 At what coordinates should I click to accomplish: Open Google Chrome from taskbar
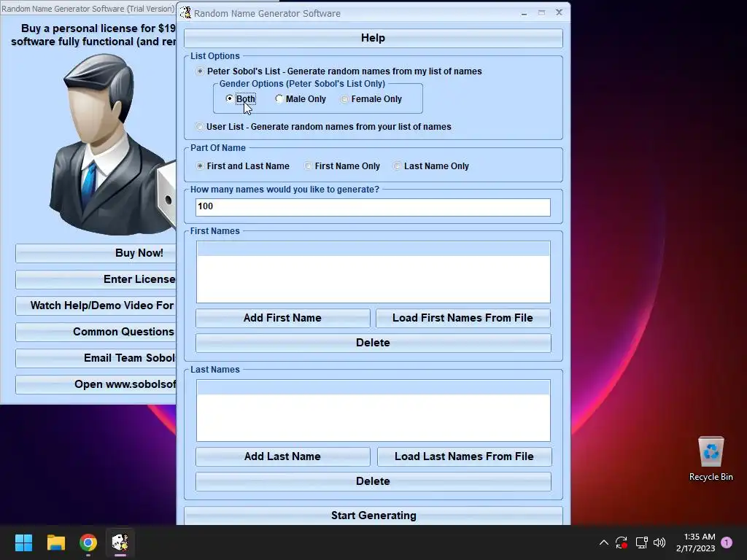[x=88, y=542]
